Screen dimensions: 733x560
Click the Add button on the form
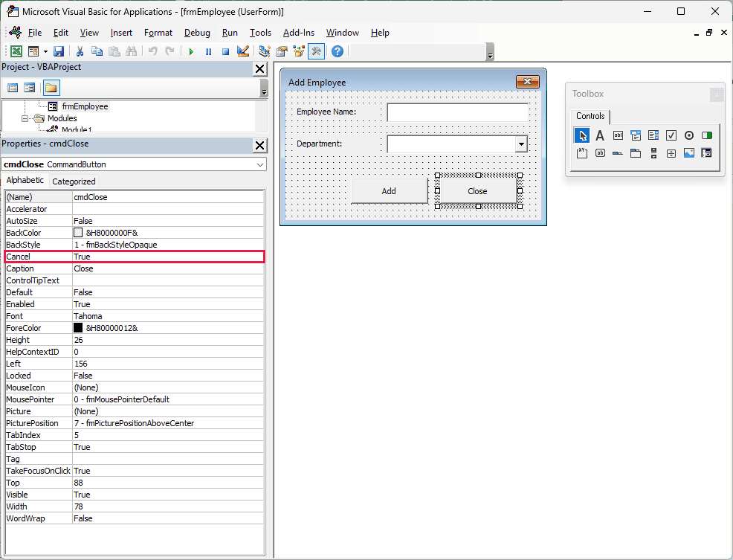tap(389, 191)
